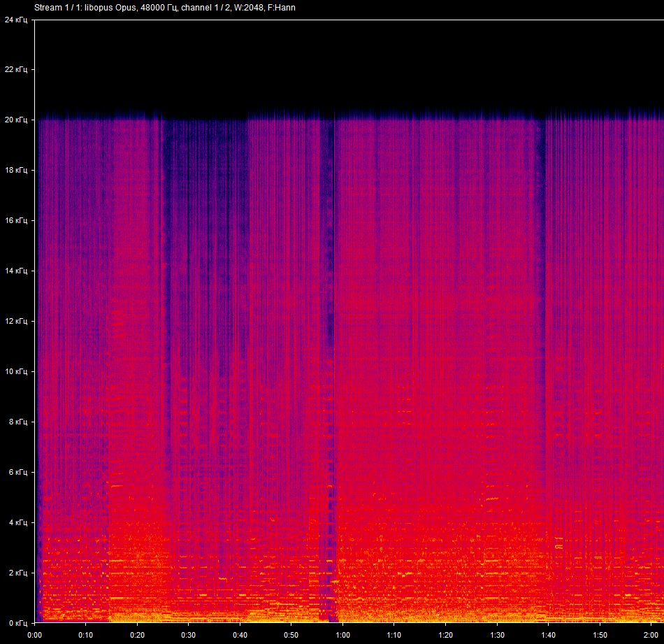Click the 22 кГц frequency label
The image size is (664, 644).
coord(16,69)
